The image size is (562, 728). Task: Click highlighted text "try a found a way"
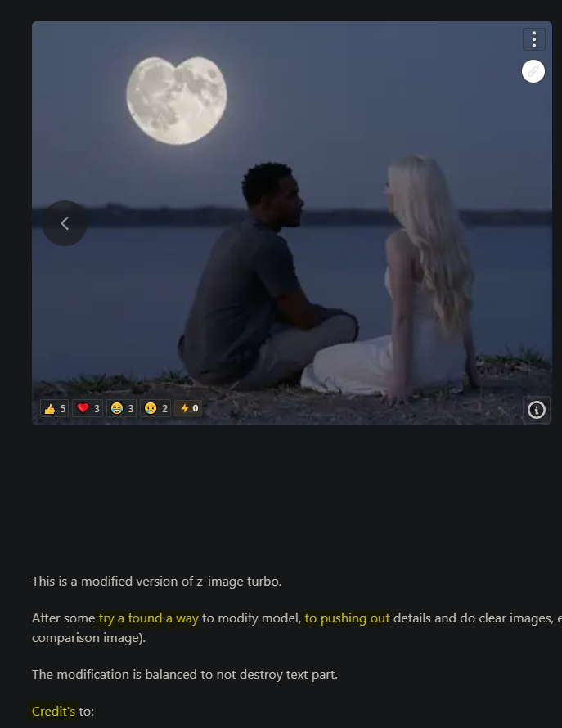pos(149,618)
